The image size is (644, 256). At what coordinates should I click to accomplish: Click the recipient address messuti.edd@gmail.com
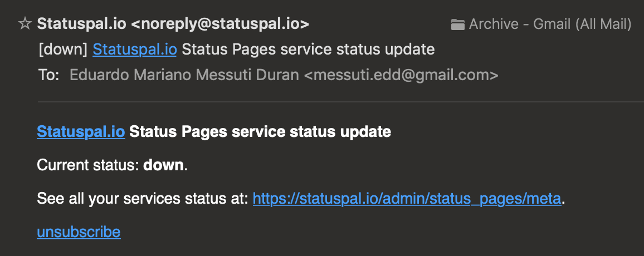pos(401,75)
